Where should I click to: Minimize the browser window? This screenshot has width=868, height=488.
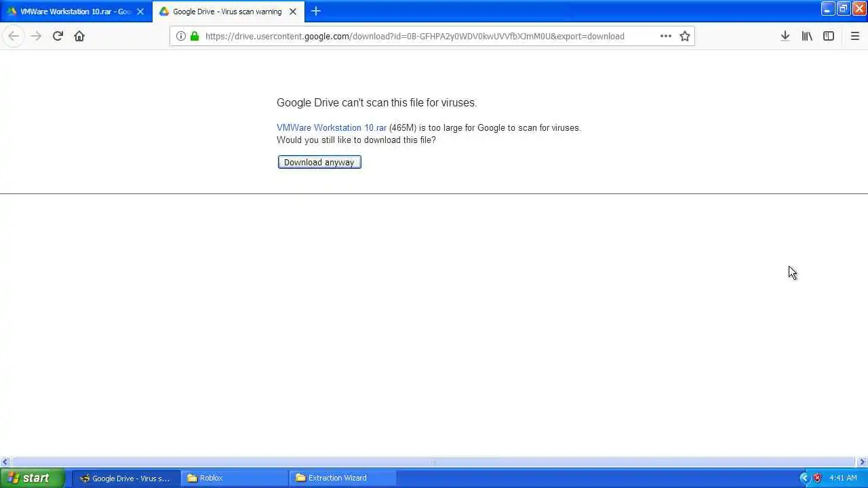click(x=828, y=8)
